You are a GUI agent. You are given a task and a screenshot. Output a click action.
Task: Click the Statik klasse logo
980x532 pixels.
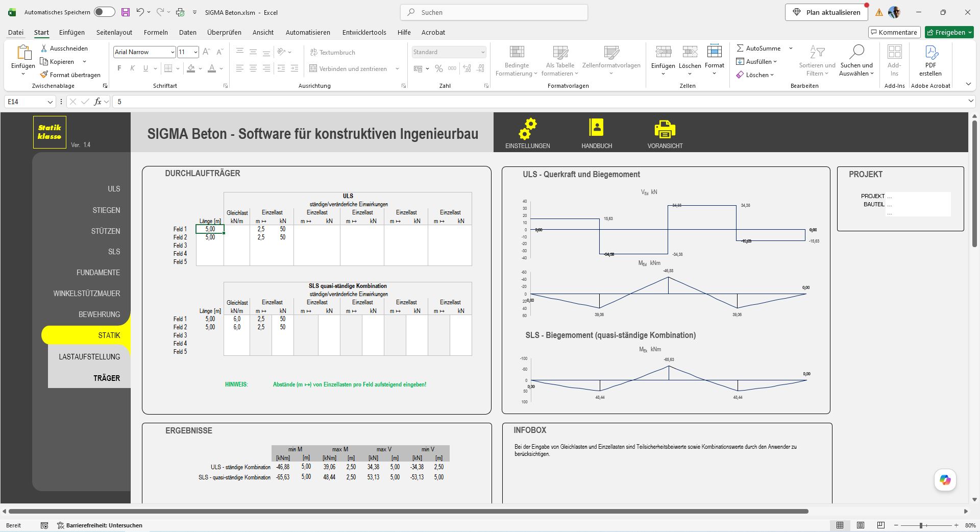click(50, 132)
